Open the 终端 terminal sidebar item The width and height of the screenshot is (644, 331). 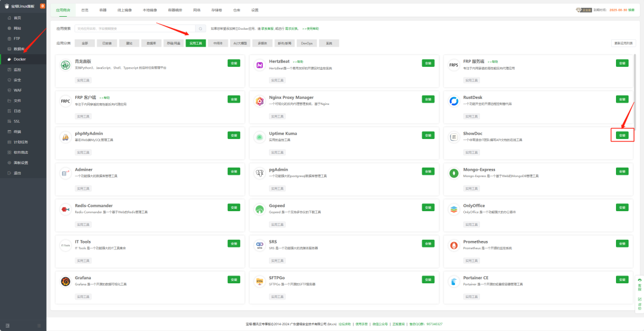(23, 132)
